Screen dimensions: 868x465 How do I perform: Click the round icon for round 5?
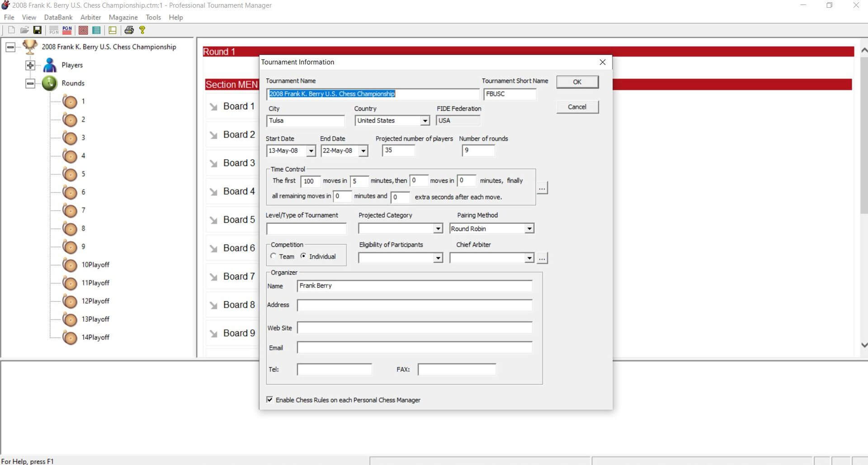(x=70, y=174)
